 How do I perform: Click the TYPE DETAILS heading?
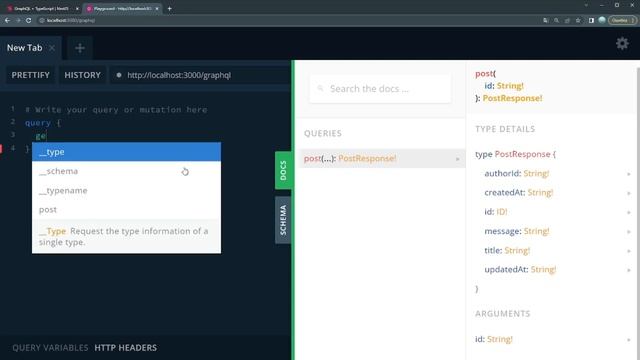[505, 129]
